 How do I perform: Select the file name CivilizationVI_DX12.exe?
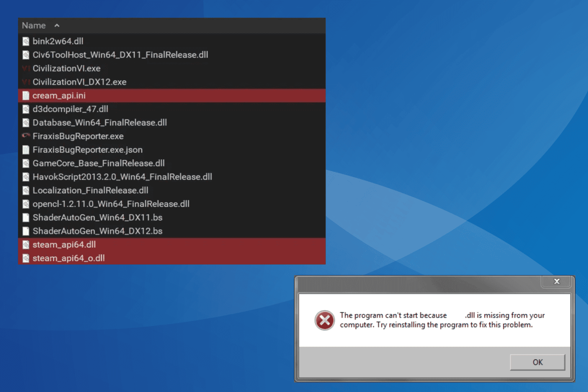pyautogui.click(x=79, y=82)
